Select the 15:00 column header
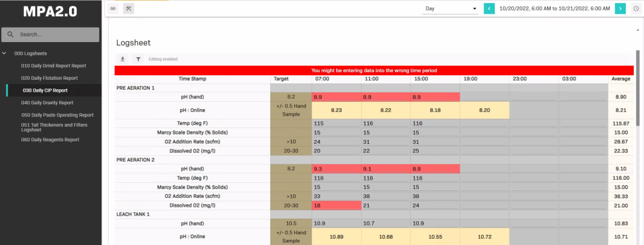The image size is (644, 245). coord(435,79)
